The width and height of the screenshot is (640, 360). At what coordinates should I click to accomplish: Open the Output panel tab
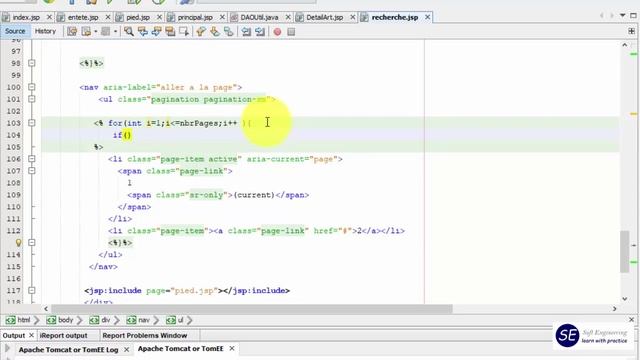point(13,336)
